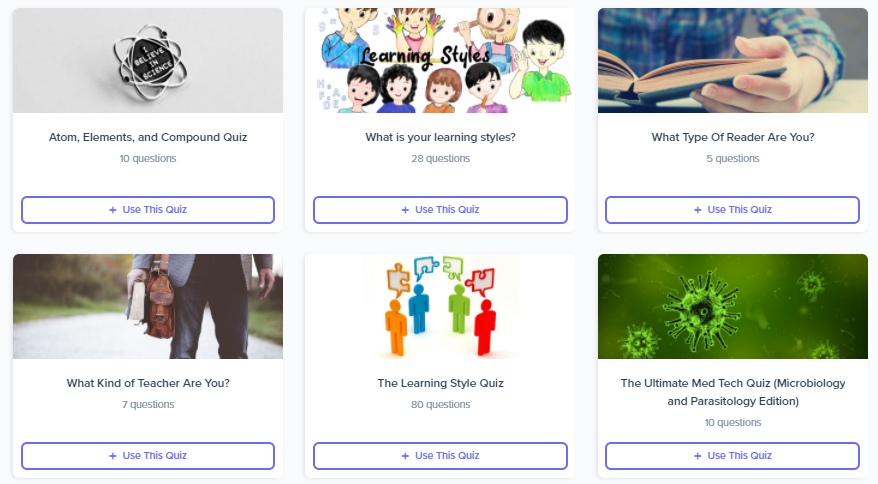Viewport: 878px width, 484px height.
Task: Open the teacher with leather bag thumbnail
Action: coord(148,306)
